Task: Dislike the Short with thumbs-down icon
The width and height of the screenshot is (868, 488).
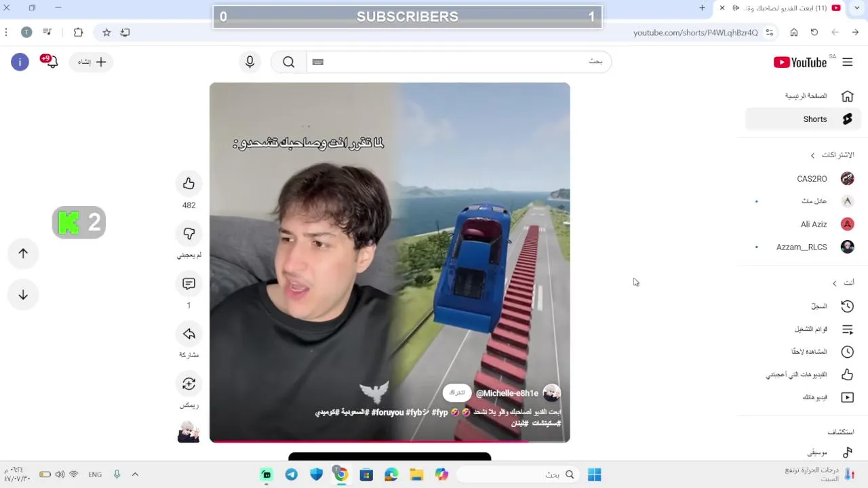Action: [189, 234]
